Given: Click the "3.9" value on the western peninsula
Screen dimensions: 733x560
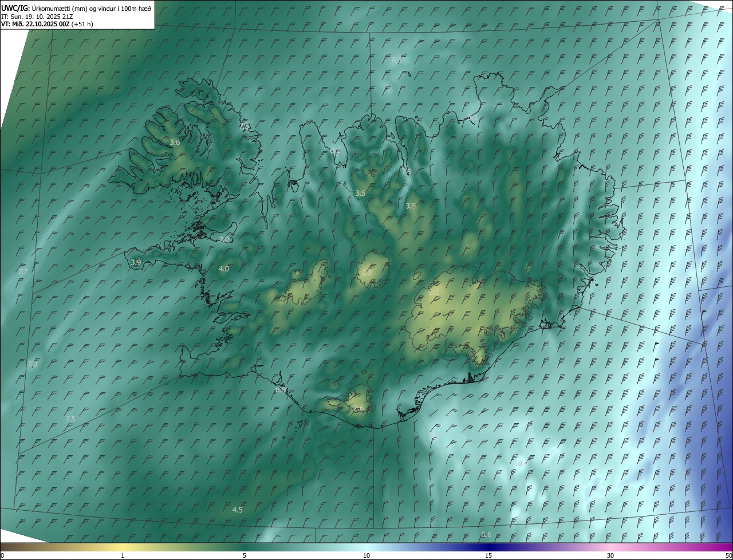Looking at the screenshot, I should pos(136,263).
